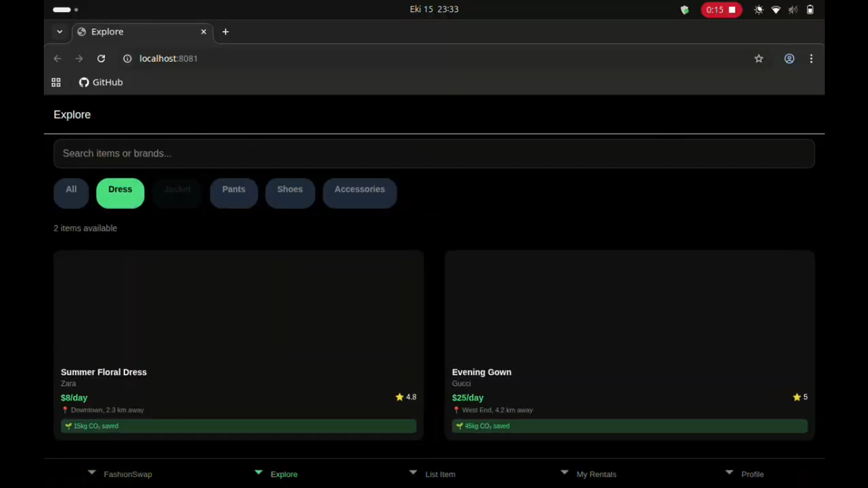Focus the Search items or brands field
Viewport: 868px width, 488px height.
(434, 154)
